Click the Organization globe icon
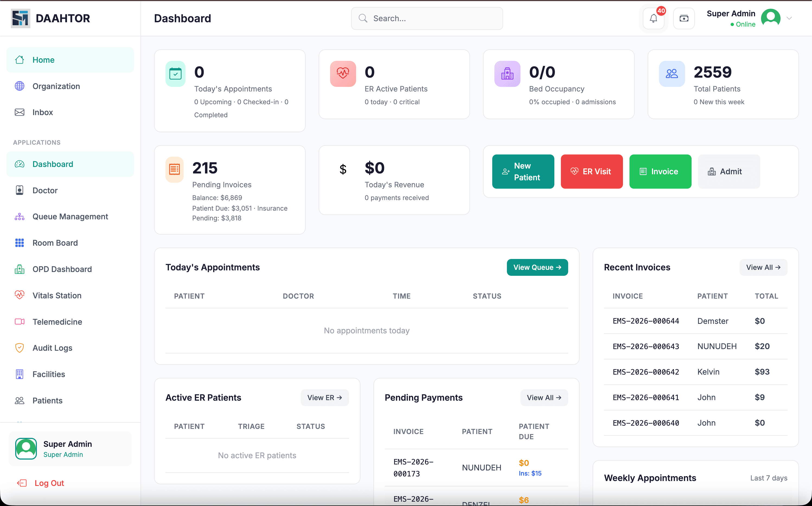The width and height of the screenshot is (812, 506). tap(19, 86)
